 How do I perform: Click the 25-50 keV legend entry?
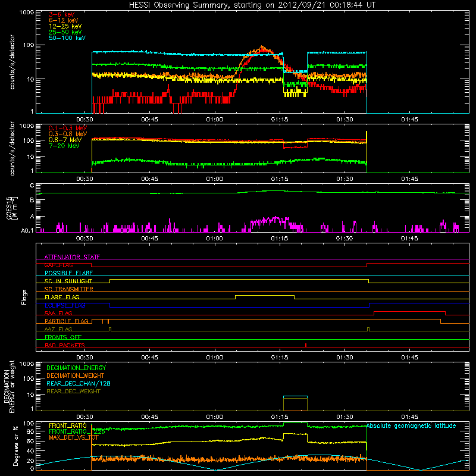tap(65, 32)
